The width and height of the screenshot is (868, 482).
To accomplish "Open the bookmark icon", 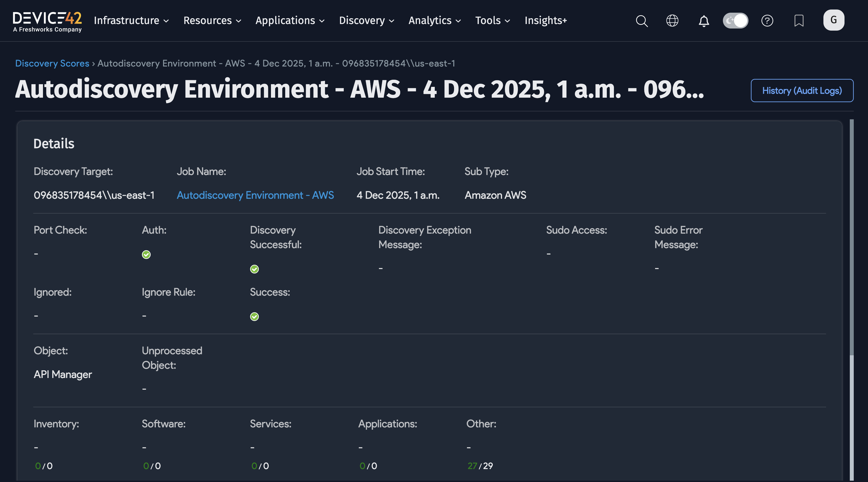I will point(799,21).
